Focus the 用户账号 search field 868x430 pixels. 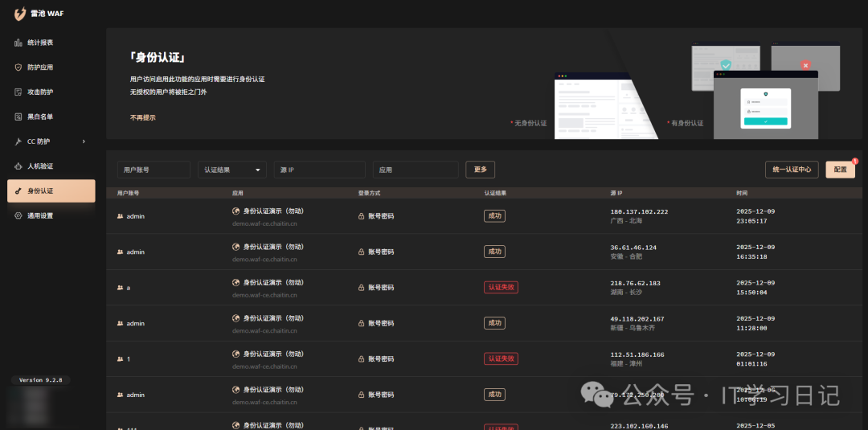[x=153, y=170]
